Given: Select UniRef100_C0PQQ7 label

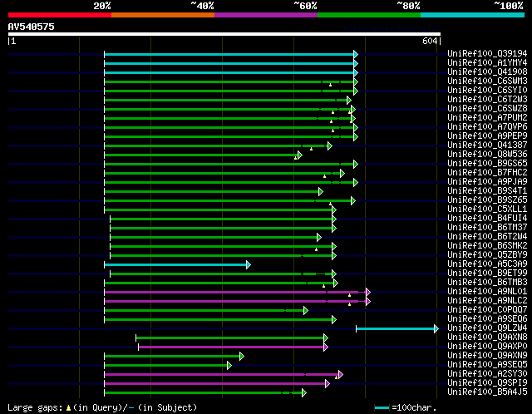Looking at the screenshot, I should (x=487, y=310).
